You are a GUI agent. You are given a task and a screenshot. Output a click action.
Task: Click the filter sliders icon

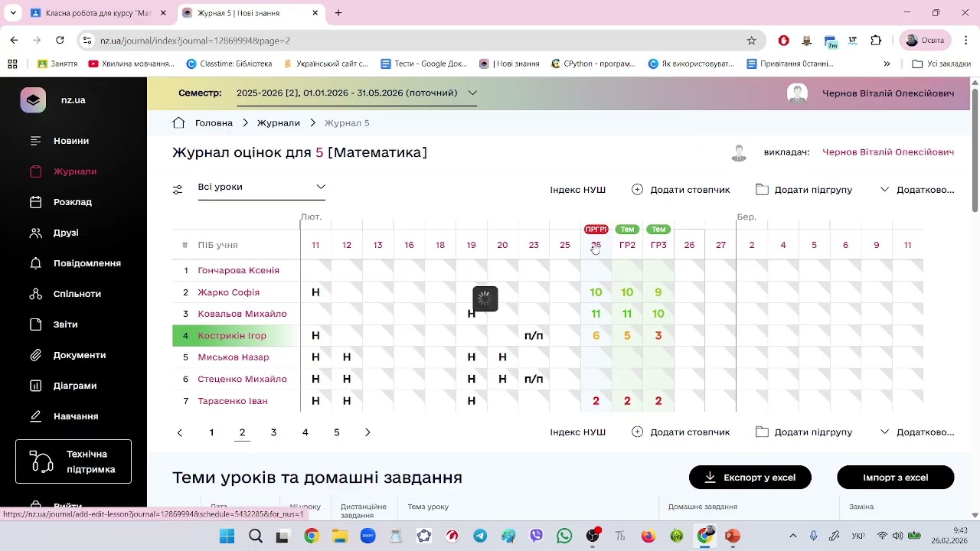178,190
